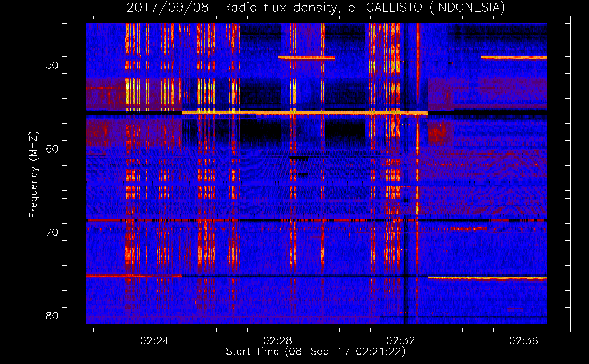Viewport: 589px width, 364px height.
Task: Click the 80 frequency tick label
Action: click(x=52, y=316)
